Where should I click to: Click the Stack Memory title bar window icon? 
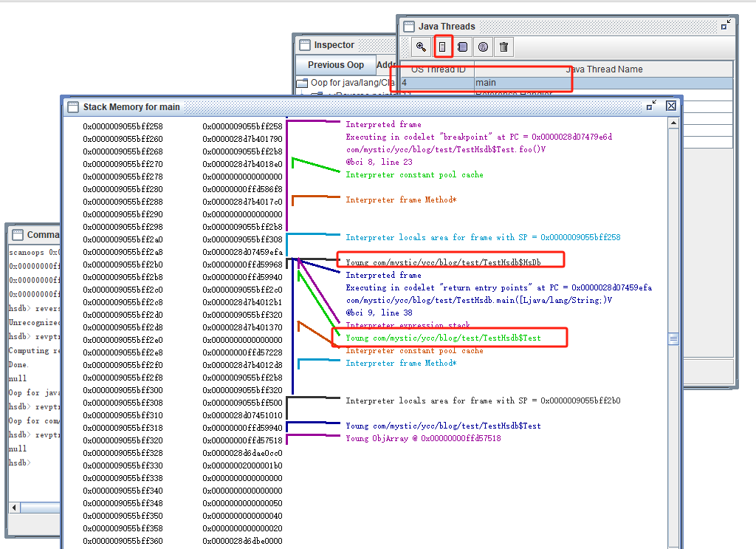click(x=73, y=107)
